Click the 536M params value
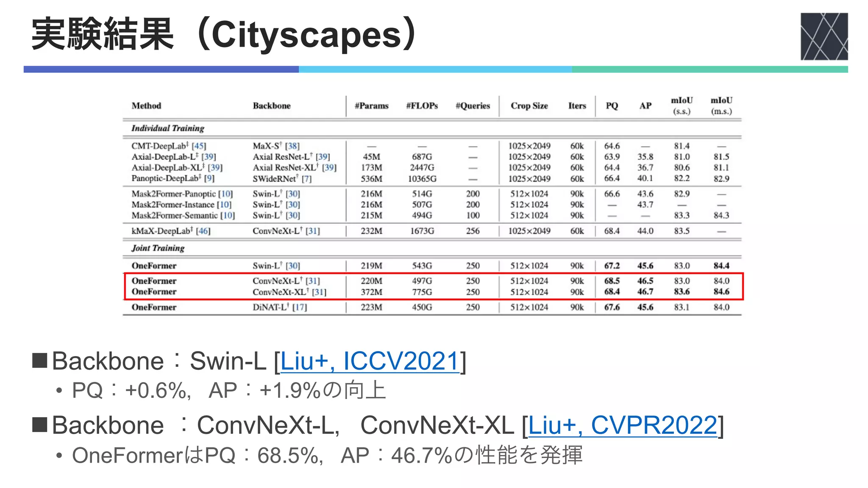 click(371, 179)
